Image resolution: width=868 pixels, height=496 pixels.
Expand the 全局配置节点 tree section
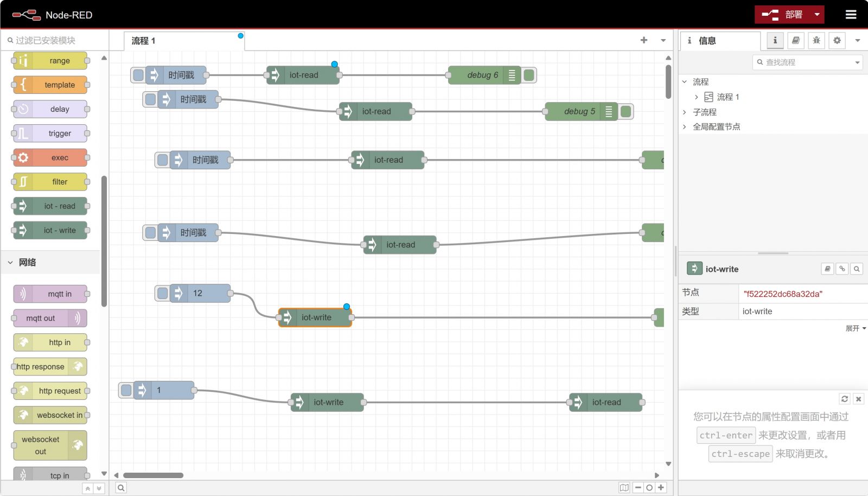[685, 127]
